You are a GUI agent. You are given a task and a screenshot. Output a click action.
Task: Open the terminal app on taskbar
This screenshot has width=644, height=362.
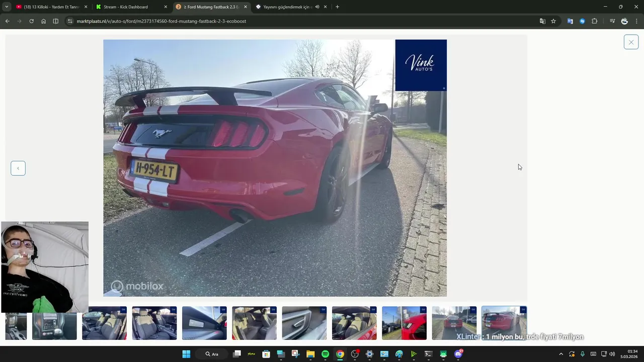pyautogui.click(x=429, y=354)
